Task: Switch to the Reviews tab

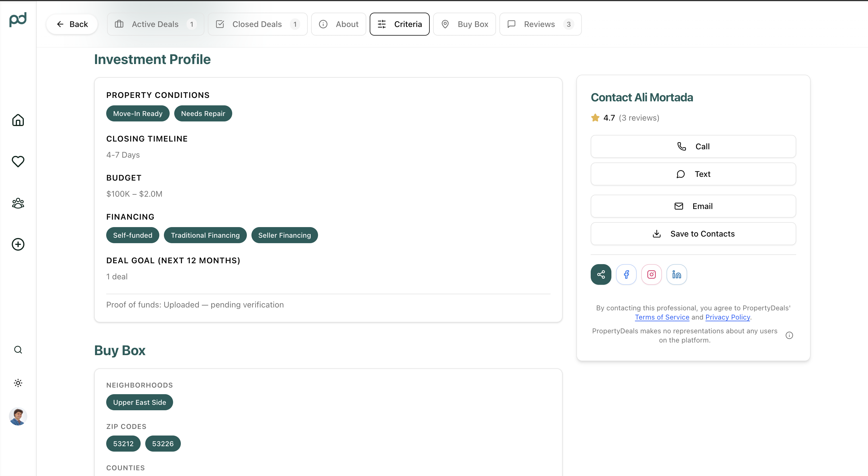Action: point(540,24)
